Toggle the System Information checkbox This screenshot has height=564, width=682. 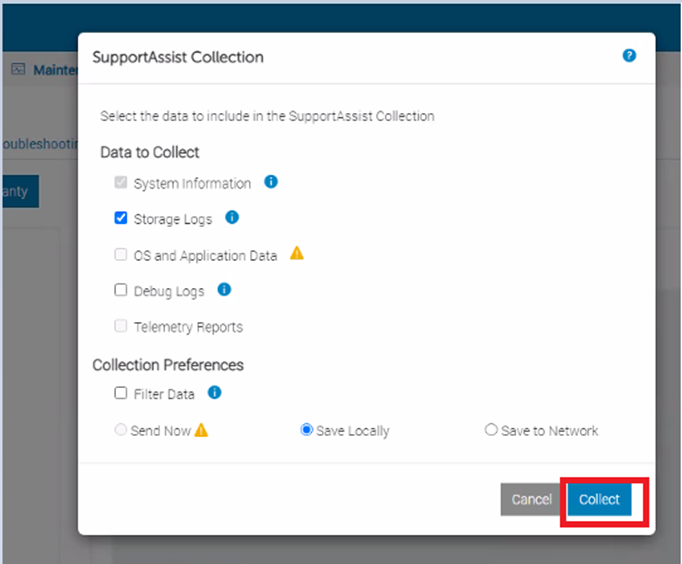[121, 183]
